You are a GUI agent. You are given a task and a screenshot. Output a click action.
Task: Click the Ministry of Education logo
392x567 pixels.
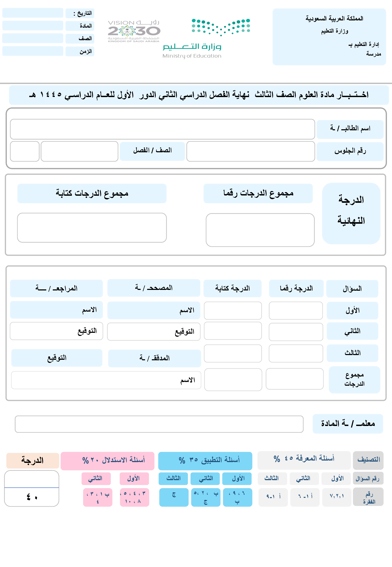tap(206, 38)
